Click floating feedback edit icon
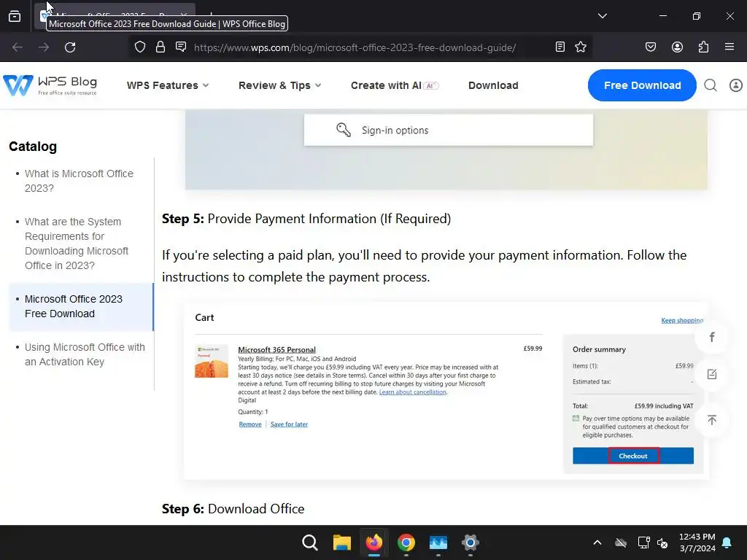This screenshot has width=747, height=560. (x=712, y=374)
